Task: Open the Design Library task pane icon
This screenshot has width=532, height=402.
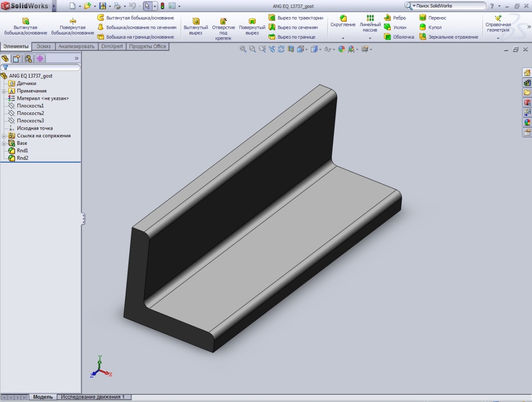Action: [527, 83]
